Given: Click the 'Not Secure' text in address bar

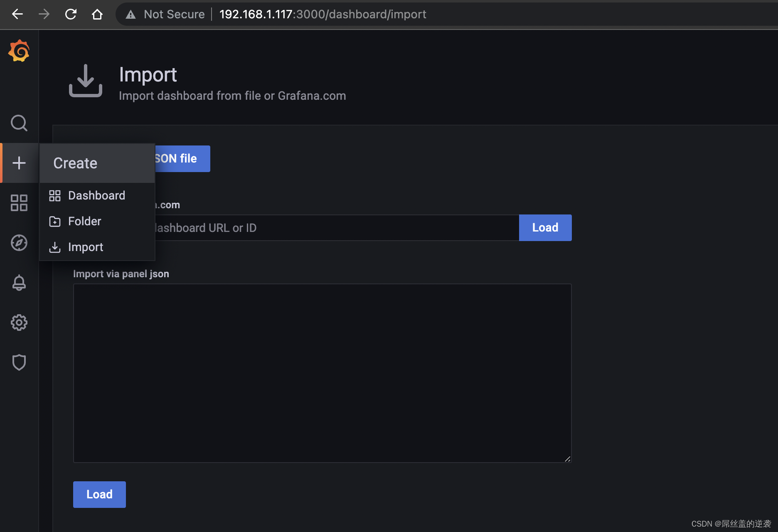Looking at the screenshot, I should [174, 15].
